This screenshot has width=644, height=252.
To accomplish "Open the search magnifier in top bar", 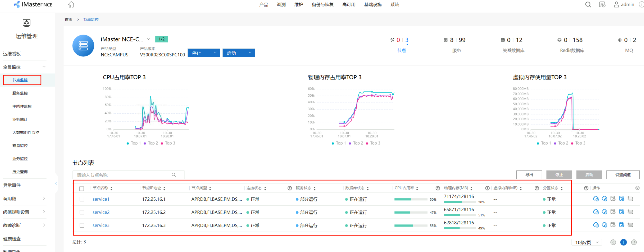I will click(588, 5).
